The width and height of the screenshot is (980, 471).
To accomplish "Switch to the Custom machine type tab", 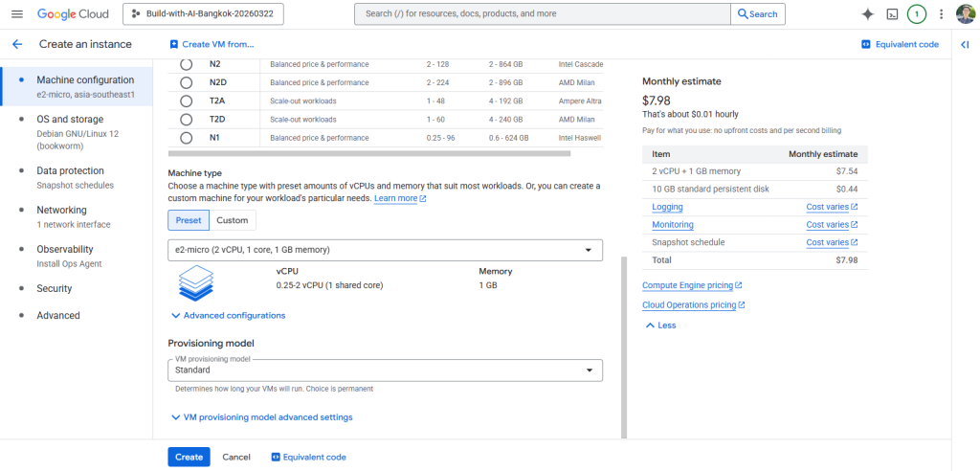I will click(x=232, y=220).
